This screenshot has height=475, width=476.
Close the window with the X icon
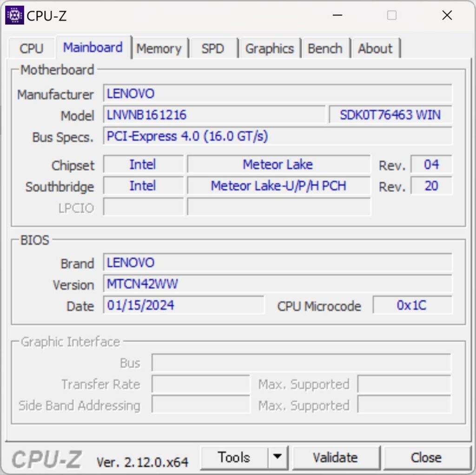point(447,15)
